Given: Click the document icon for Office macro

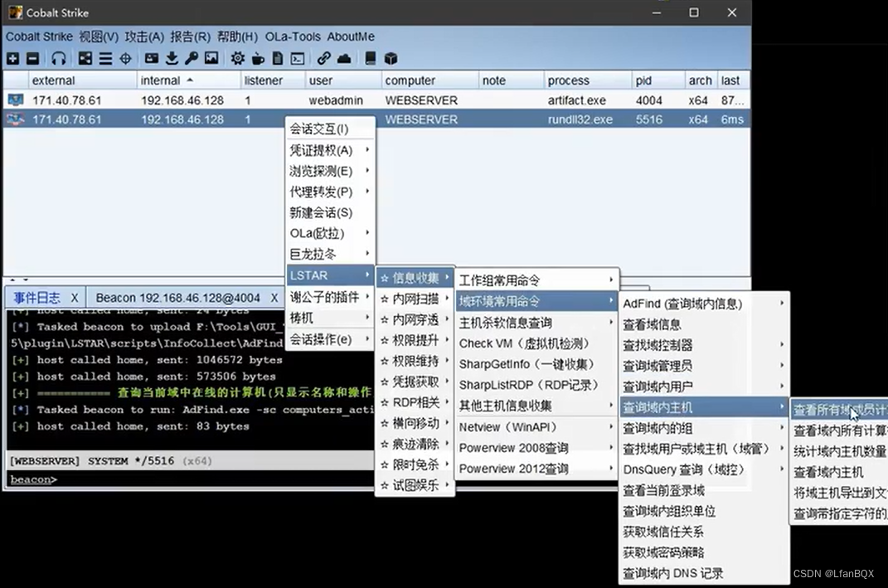Looking at the screenshot, I should (x=278, y=58).
